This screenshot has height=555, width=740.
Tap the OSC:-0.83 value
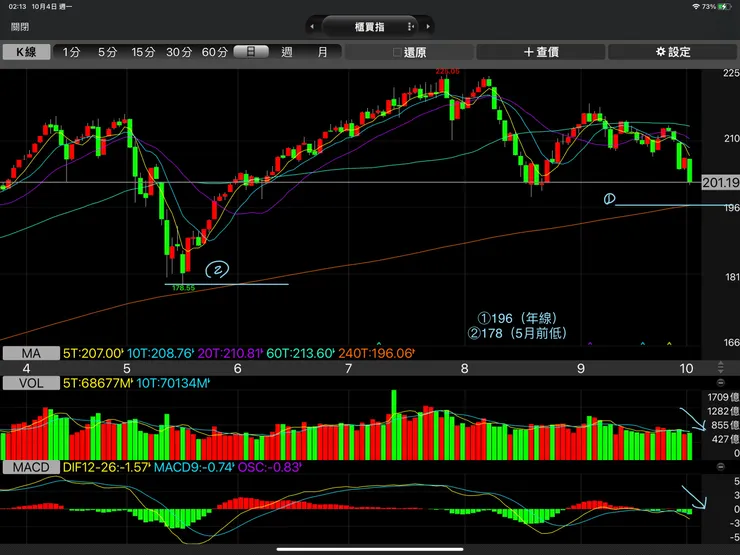tap(269, 467)
